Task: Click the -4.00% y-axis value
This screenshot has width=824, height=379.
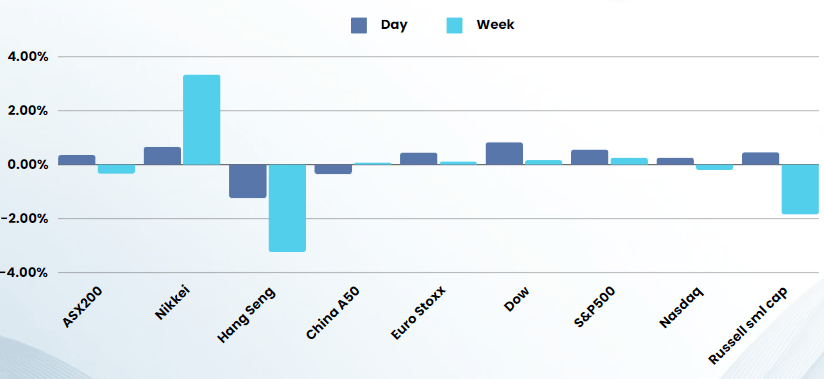Action: pos(25,272)
